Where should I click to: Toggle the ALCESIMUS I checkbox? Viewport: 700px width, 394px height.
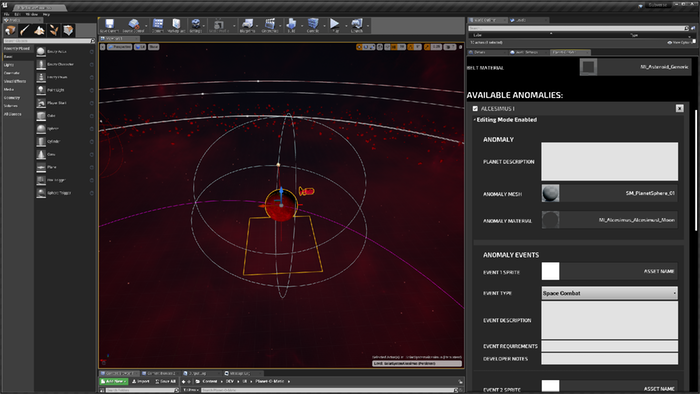475,108
